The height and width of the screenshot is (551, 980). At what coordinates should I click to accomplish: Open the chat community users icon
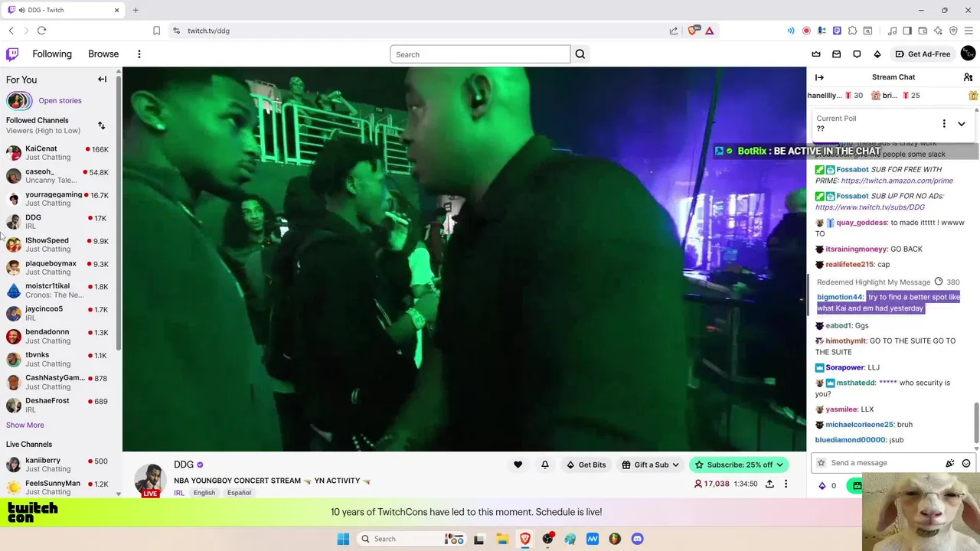click(x=968, y=77)
